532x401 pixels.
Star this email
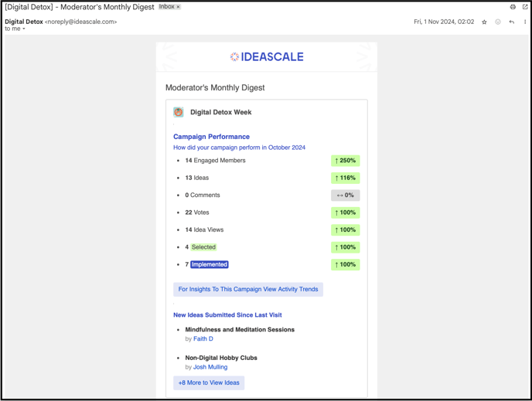[484, 22]
